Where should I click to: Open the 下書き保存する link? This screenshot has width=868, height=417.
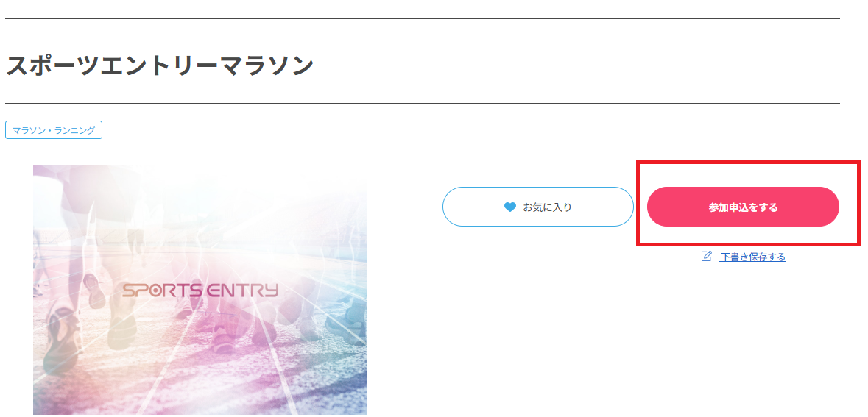[x=752, y=257]
